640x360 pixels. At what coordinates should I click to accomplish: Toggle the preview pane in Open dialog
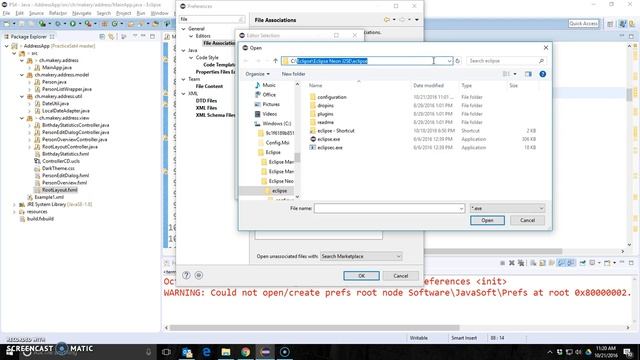[x=528, y=74]
